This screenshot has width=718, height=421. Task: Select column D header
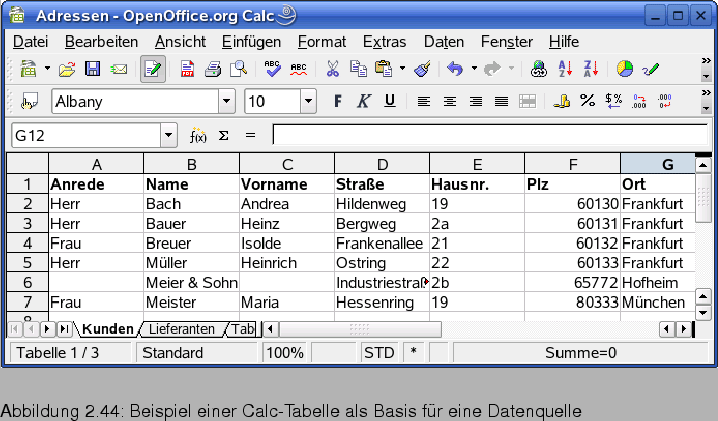pos(382,164)
